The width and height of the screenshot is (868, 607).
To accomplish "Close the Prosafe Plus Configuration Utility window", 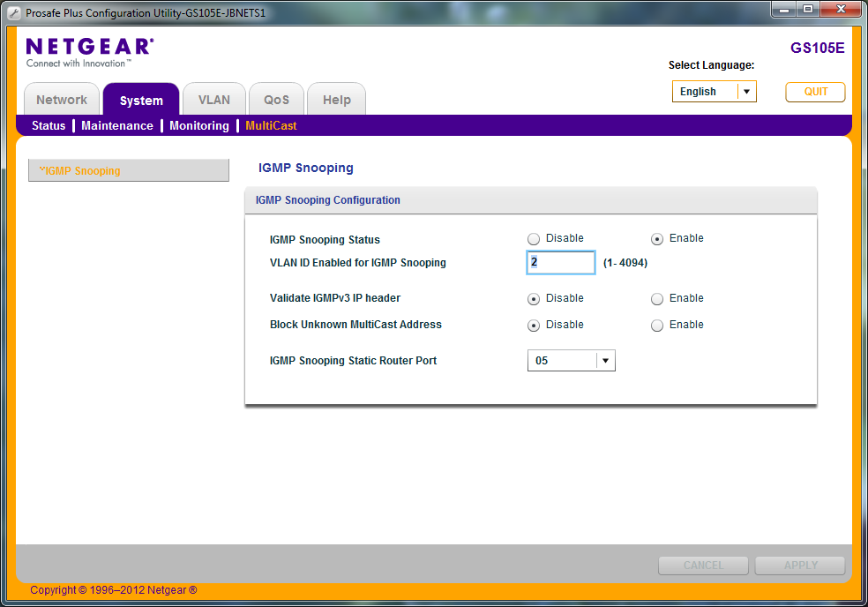I will [x=841, y=10].
